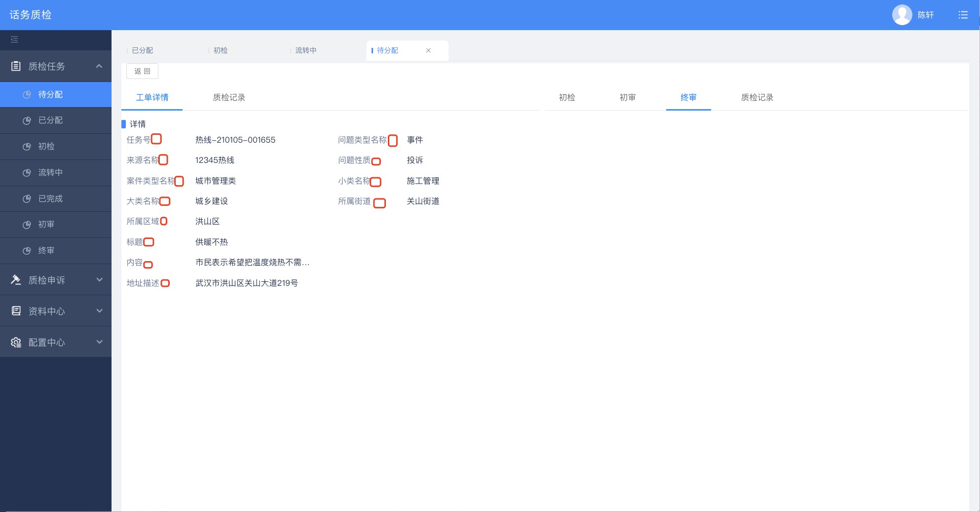This screenshot has height=512, width=980.
Task: Click the pie icon beside 初审 in sidebar
Action: coord(27,225)
